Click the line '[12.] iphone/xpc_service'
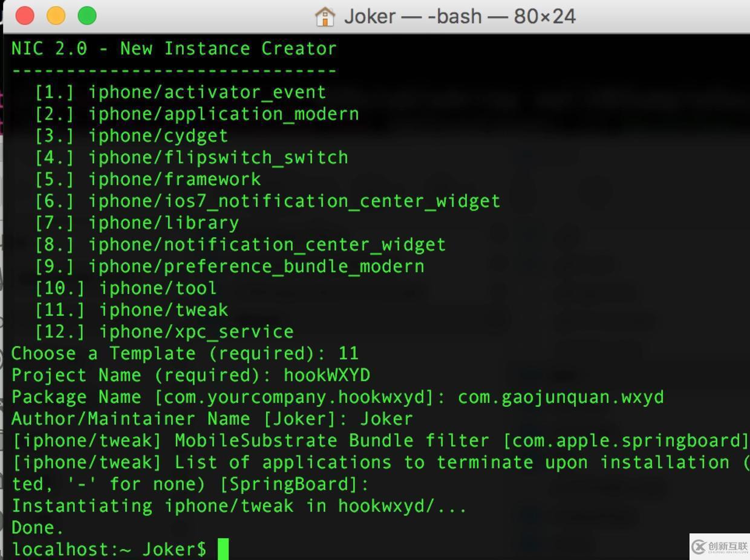 tap(164, 331)
